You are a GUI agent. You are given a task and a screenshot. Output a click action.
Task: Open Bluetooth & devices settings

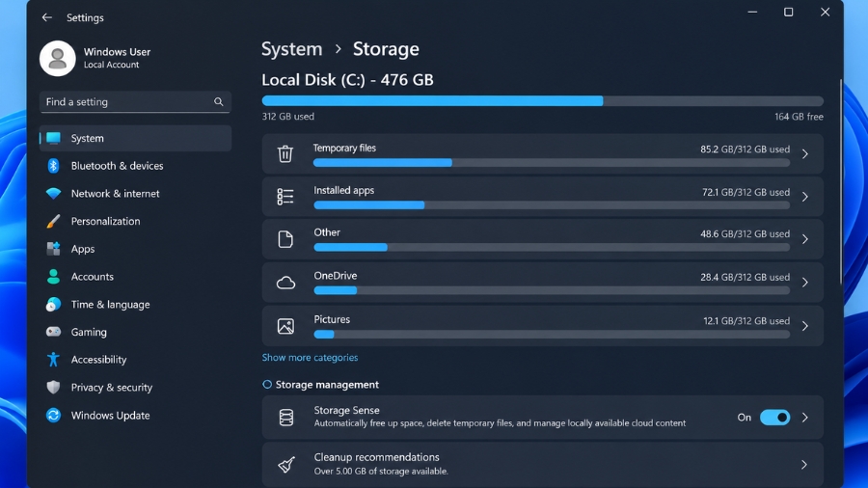click(135, 166)
